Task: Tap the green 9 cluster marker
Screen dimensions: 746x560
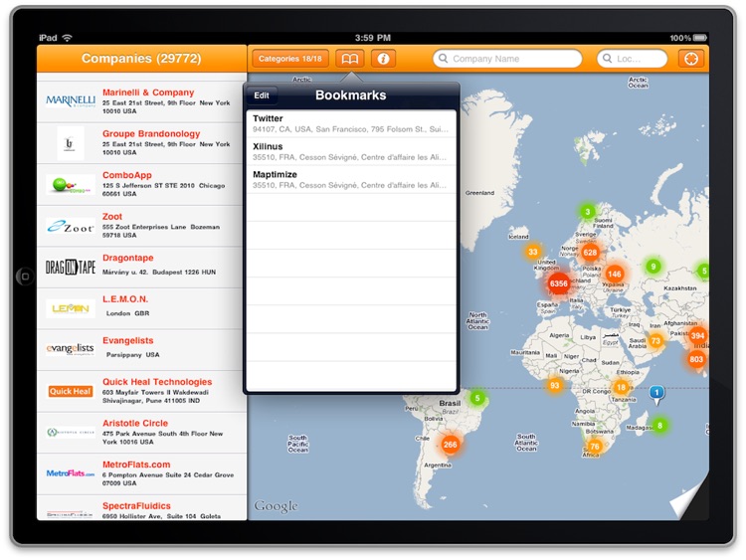Action: click(x=653, y=267)
